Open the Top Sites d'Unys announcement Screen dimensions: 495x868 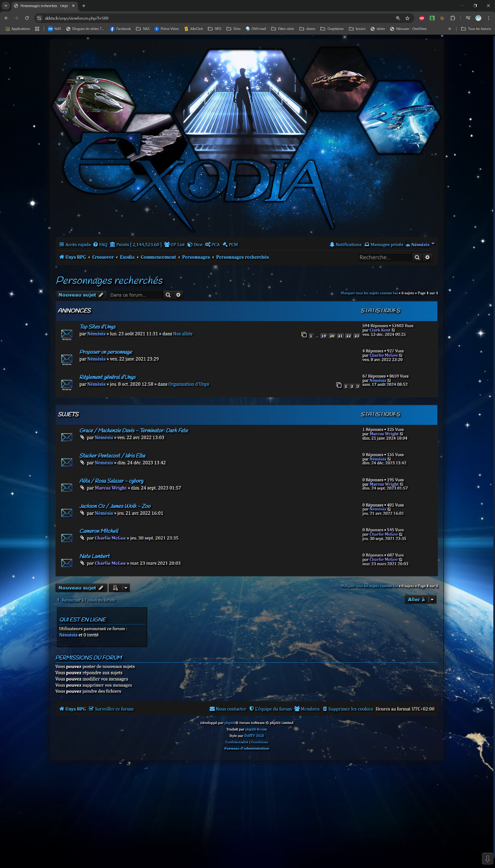point(98,327)
